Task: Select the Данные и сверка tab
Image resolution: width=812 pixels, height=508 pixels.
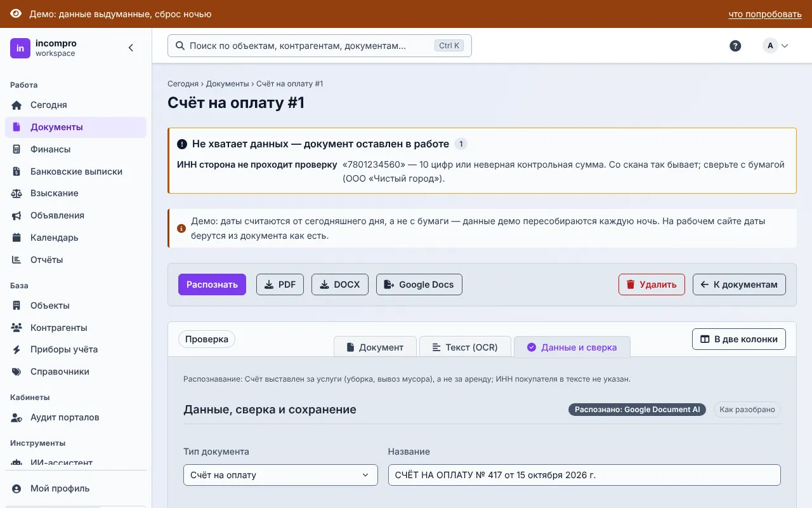Action: 572,347
